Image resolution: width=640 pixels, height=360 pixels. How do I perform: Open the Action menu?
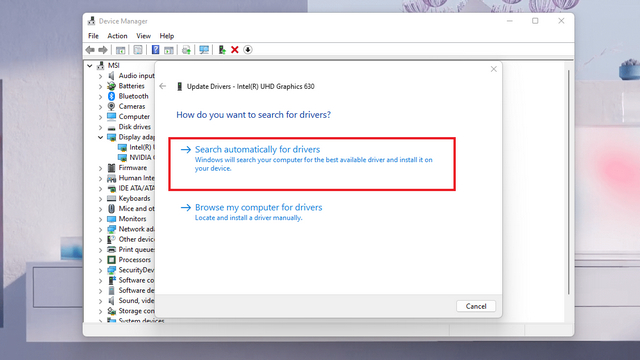click(x=117, y=36)
